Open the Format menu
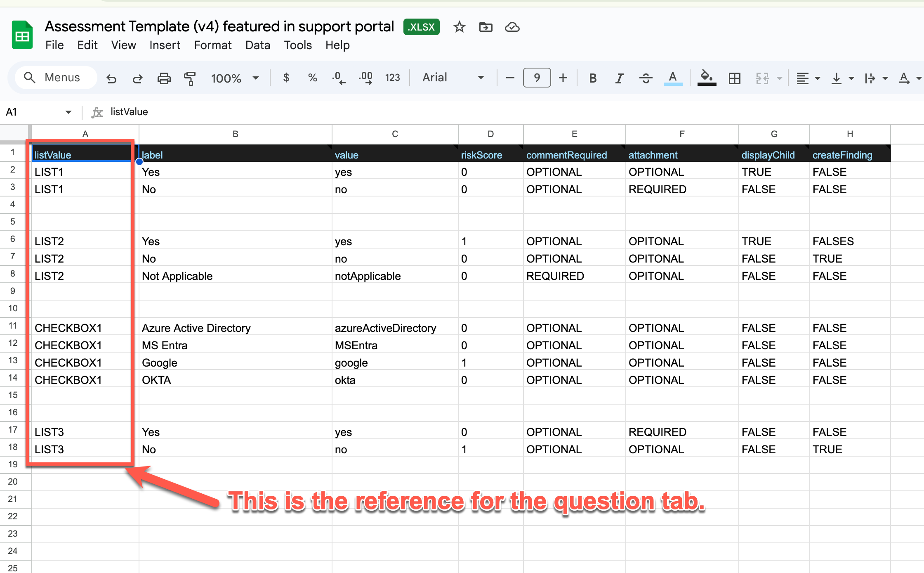This screenshot has height=573, width=924. [212, 45]
